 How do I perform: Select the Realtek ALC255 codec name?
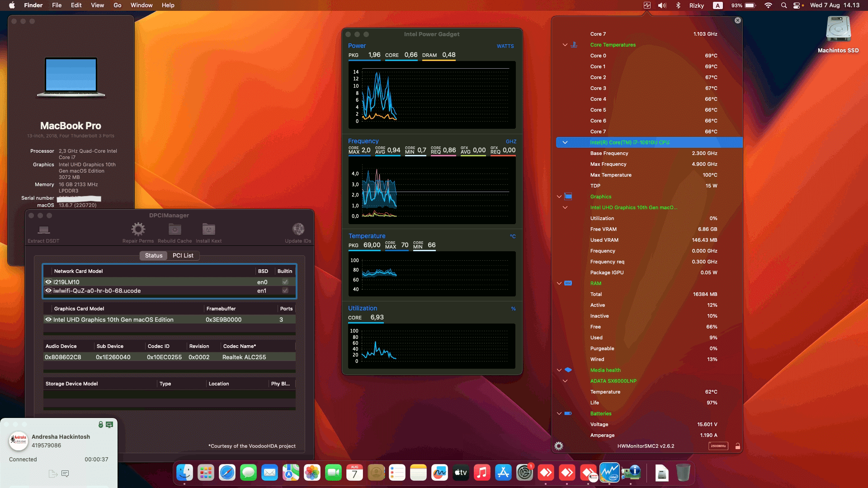click(x=244, y=357)
